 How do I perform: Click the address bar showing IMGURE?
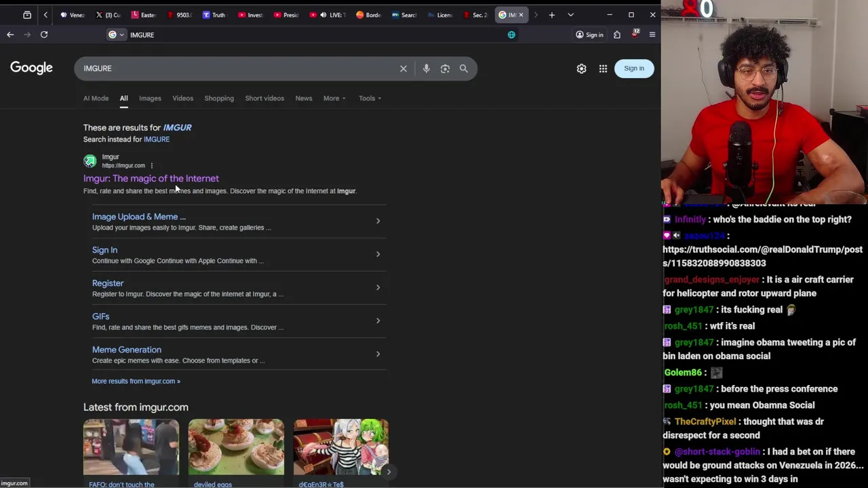[312, 35]
